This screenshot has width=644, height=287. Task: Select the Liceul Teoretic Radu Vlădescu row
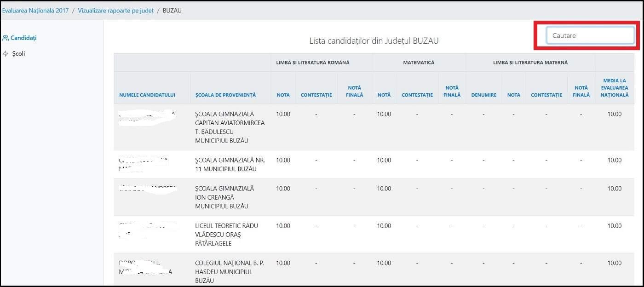point(224,235)
